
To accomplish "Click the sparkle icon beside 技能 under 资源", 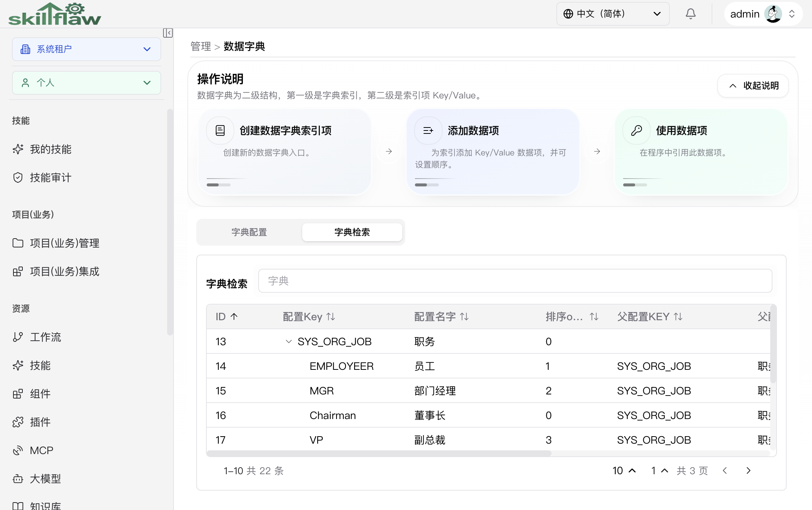I will (18, 365).
